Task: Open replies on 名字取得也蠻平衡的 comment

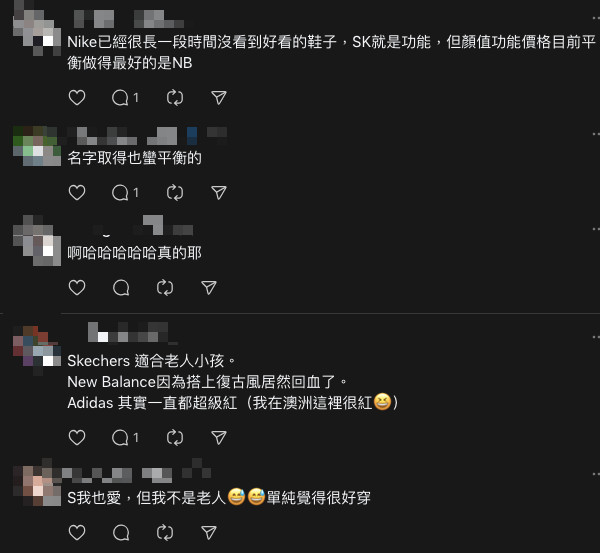Action: click(125, 192)
